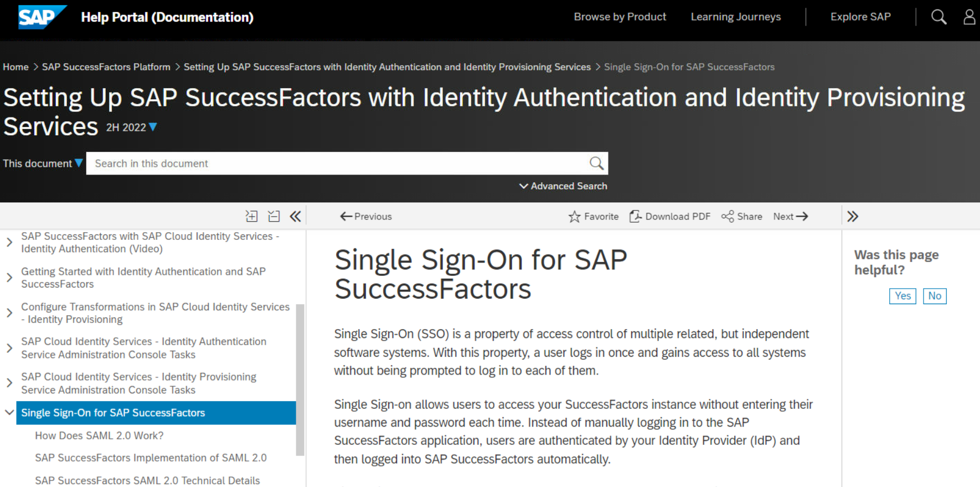
Task: Open SAP SuccessFactors SAML 2.0 Technical Details
Action: coord(147,480)
